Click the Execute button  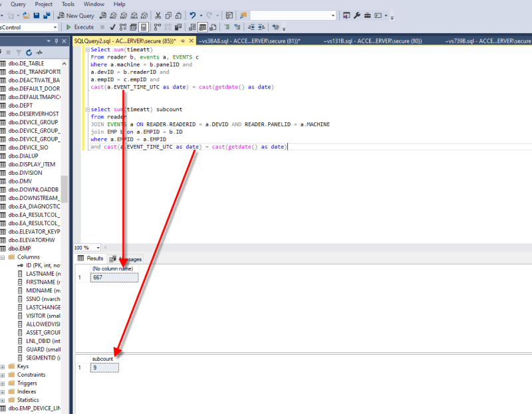[80, 27]
